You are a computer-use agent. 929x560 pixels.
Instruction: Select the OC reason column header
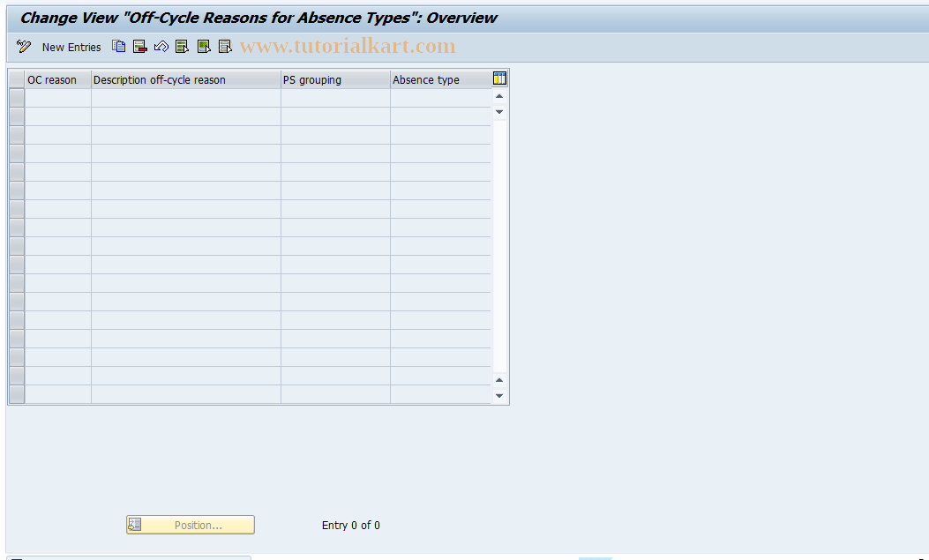pyautogui.click(x=58, y=80)
